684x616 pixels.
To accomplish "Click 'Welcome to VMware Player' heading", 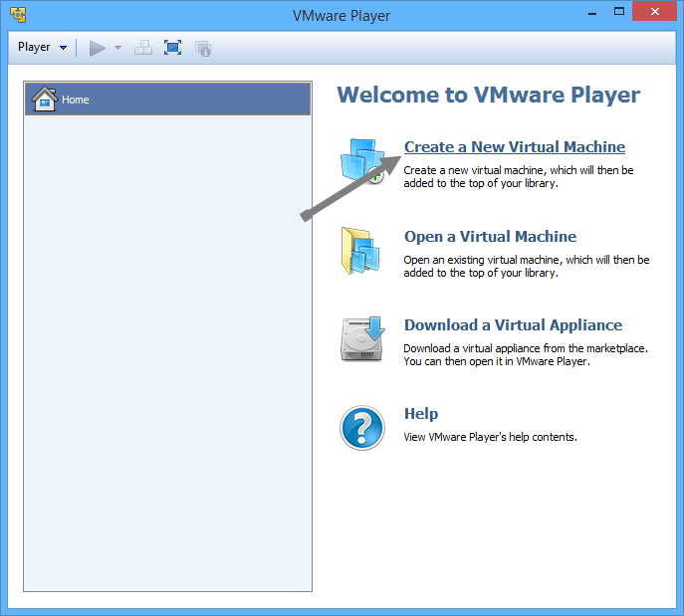I will tap(489, 95).
